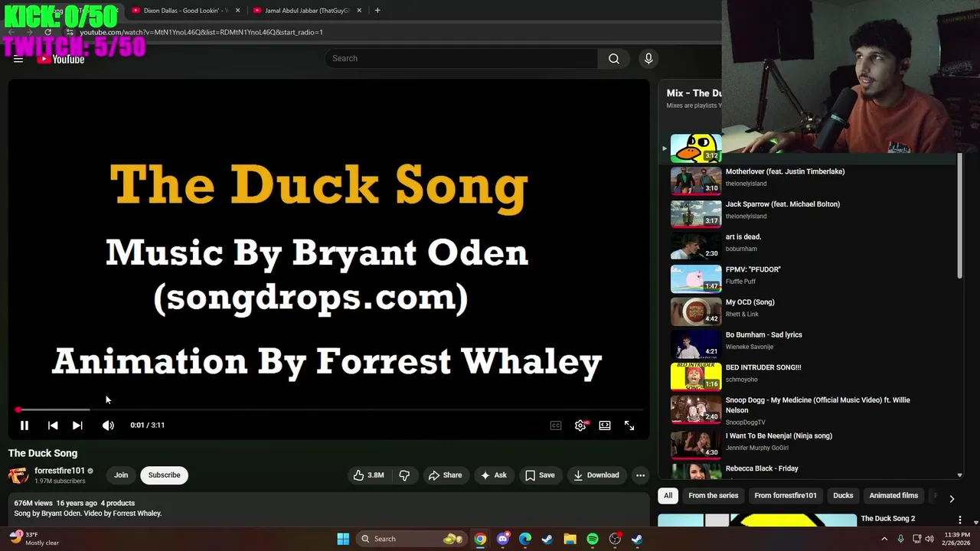Open Microsoft Edge from taskbar
The image size is (980, 551).
coord(524,539)
